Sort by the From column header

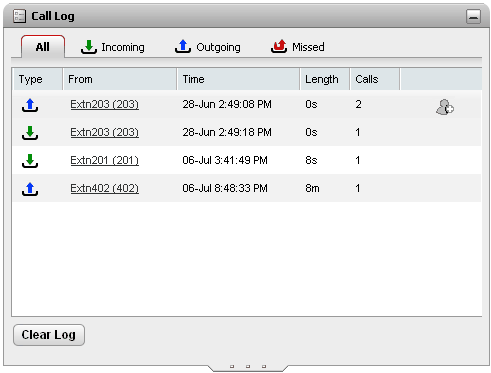[x=120, y=79]
